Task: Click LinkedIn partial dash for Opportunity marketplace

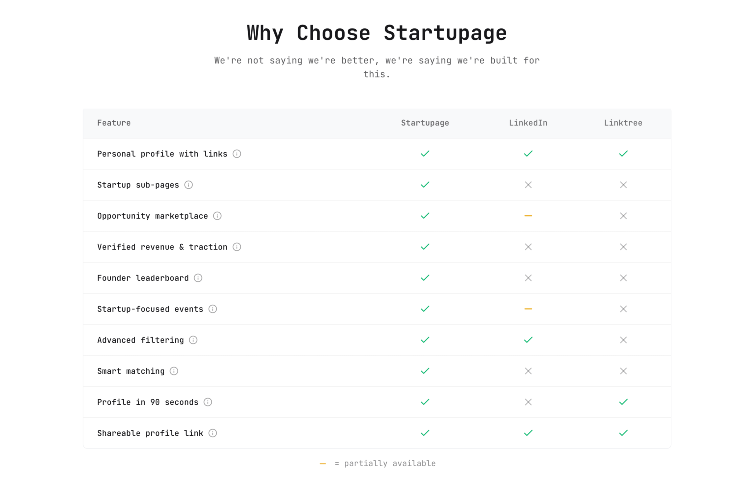Action: (528, 216)
